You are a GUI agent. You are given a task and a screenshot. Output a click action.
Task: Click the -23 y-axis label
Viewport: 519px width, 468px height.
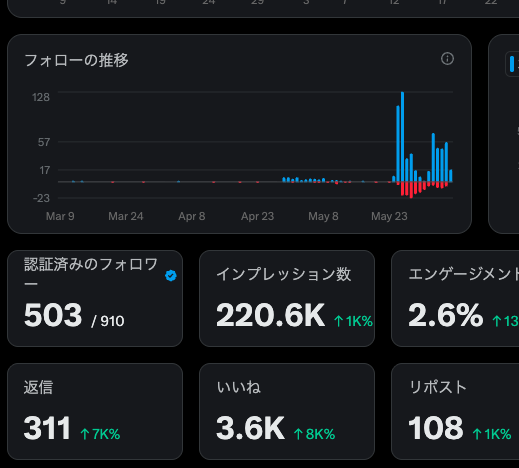(41, 198)
